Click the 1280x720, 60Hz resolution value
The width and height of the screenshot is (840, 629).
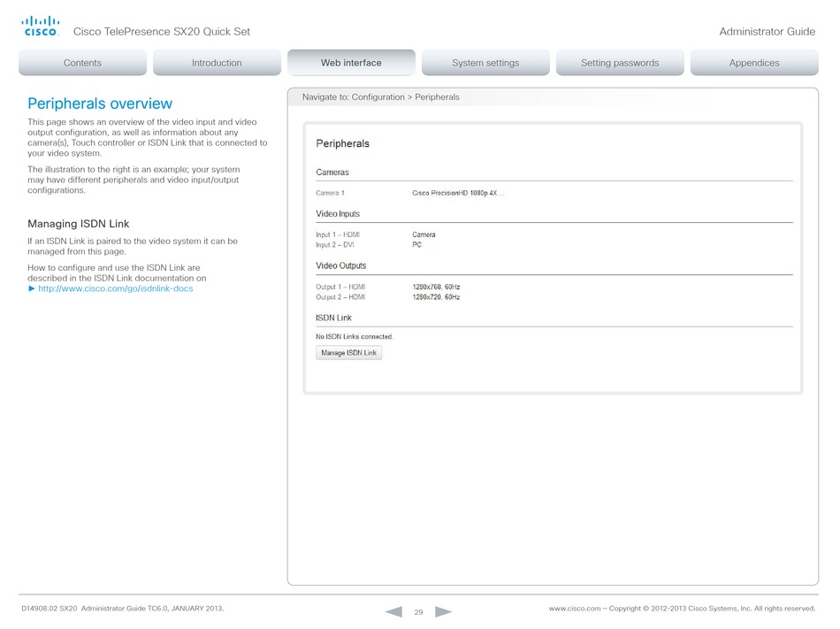[436, 297]
